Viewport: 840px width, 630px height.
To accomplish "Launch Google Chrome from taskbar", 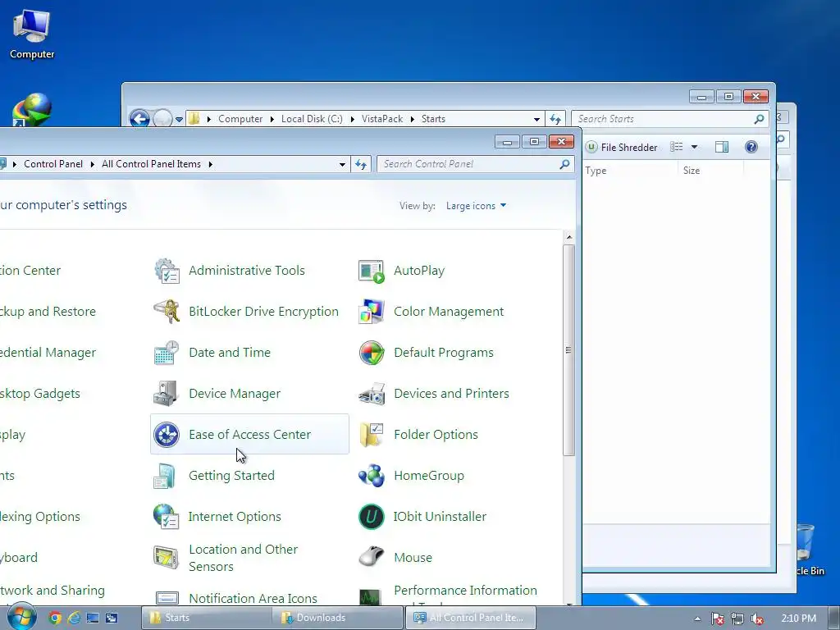I will 55,618.
